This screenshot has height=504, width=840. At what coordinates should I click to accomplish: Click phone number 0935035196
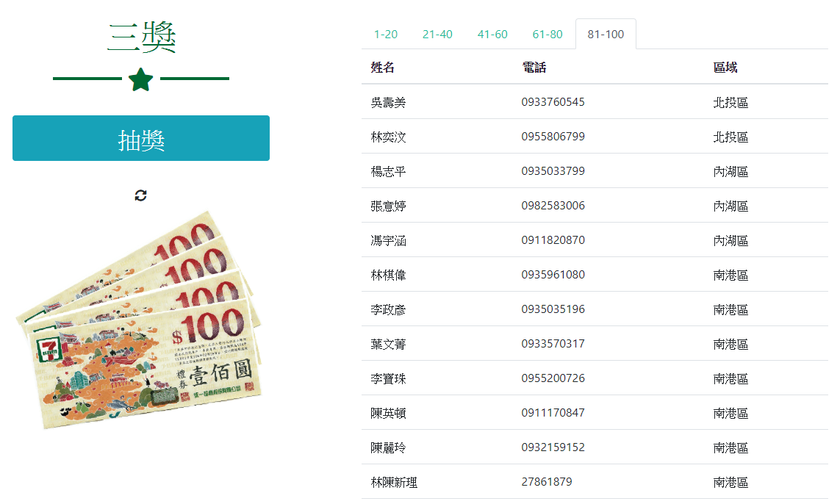coord(553,309)
